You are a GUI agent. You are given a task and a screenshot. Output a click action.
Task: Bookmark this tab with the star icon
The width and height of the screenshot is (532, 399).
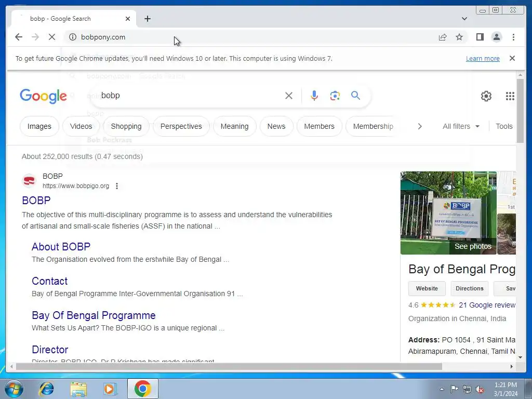click(459, 37)
